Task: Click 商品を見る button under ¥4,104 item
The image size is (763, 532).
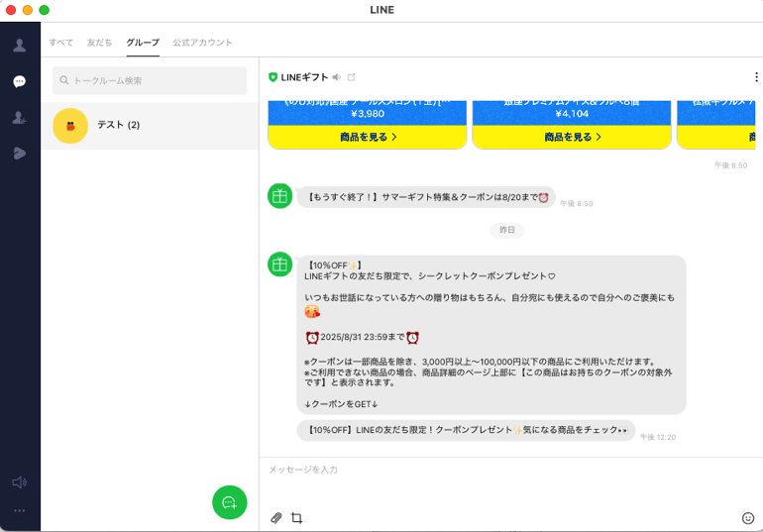Action: click(572, 137)
